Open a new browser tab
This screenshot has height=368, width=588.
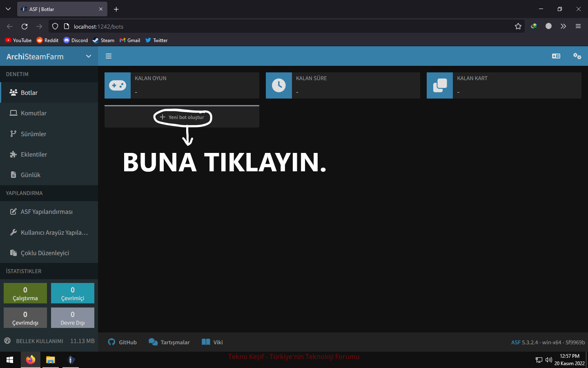(x=116, y=9)
